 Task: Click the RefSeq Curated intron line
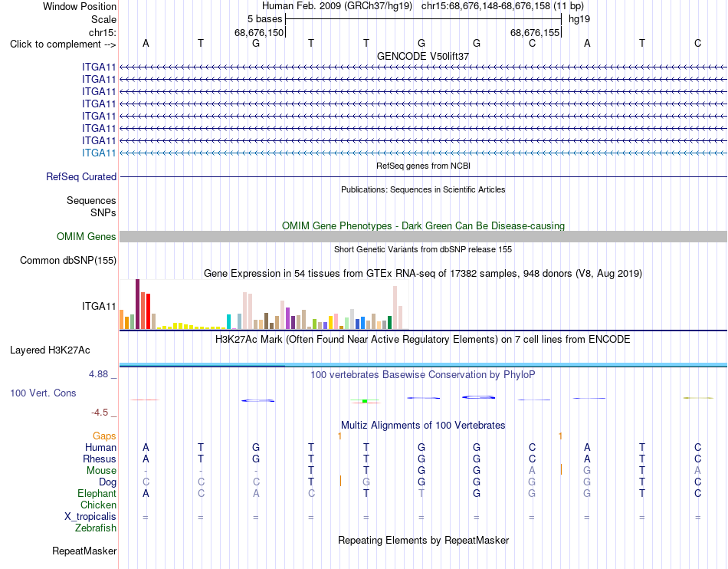tap(423, 177)
